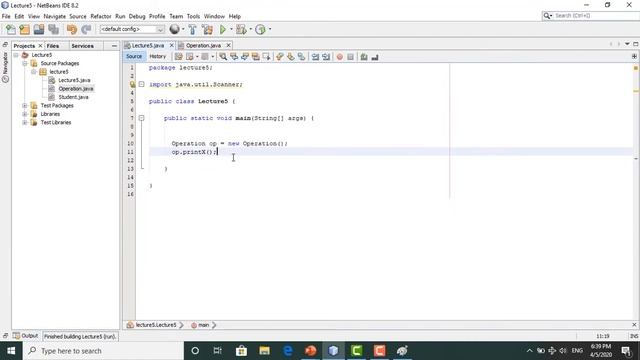Screen dimensions: 640x360
Task: Open the Tools menu
Action: pyautogui.click(x=193, y=16)
